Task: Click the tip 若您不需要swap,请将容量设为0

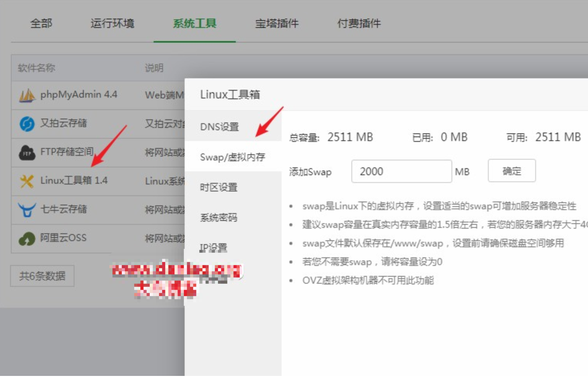Action: point(372,262)
